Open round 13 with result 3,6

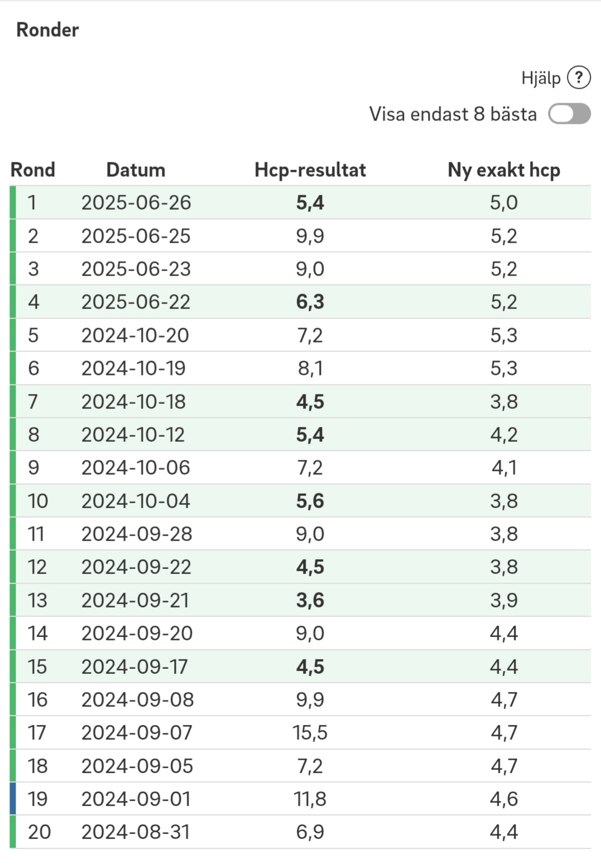[301, 600]
